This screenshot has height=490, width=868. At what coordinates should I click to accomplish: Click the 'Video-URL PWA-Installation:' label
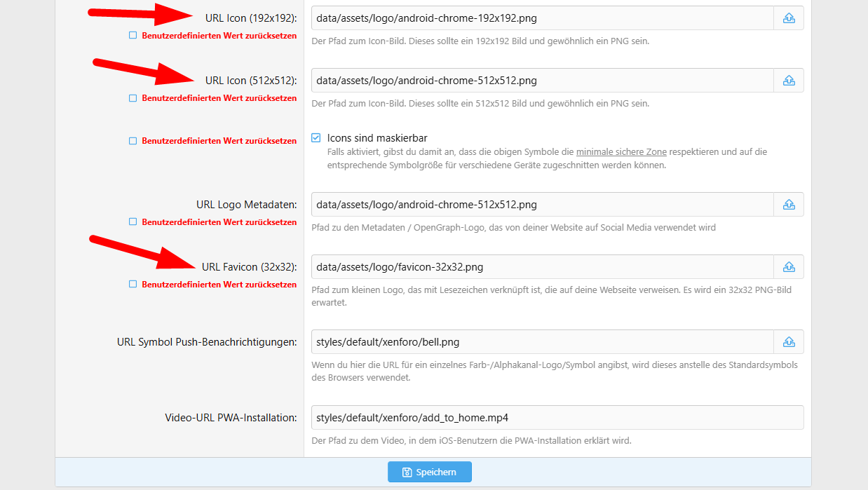point(231,418)
